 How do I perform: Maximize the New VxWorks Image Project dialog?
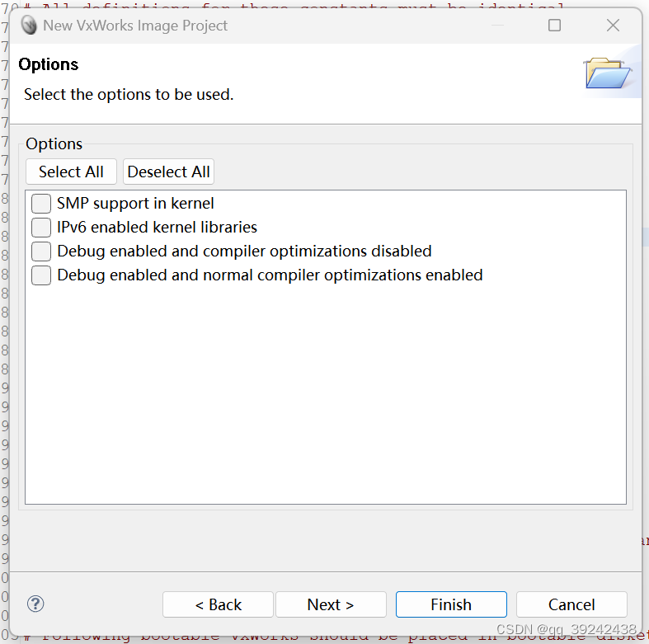pyautogui.click(x=554, y=26)
